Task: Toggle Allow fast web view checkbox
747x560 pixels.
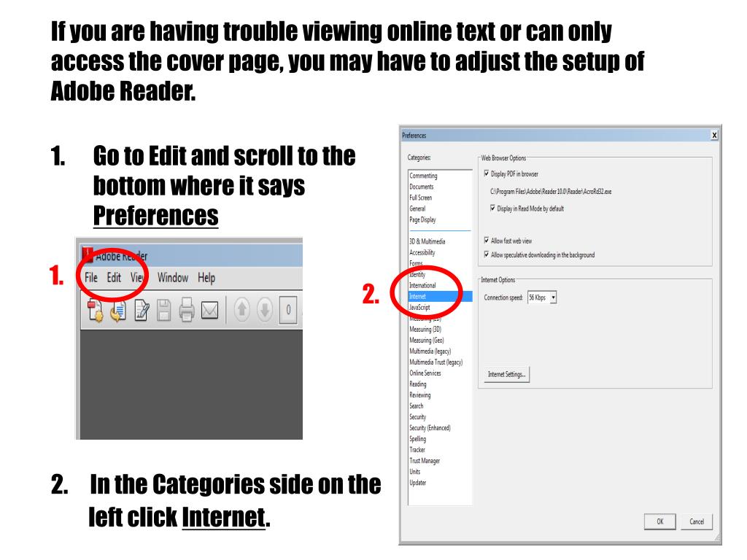Action: pos(487,241)
